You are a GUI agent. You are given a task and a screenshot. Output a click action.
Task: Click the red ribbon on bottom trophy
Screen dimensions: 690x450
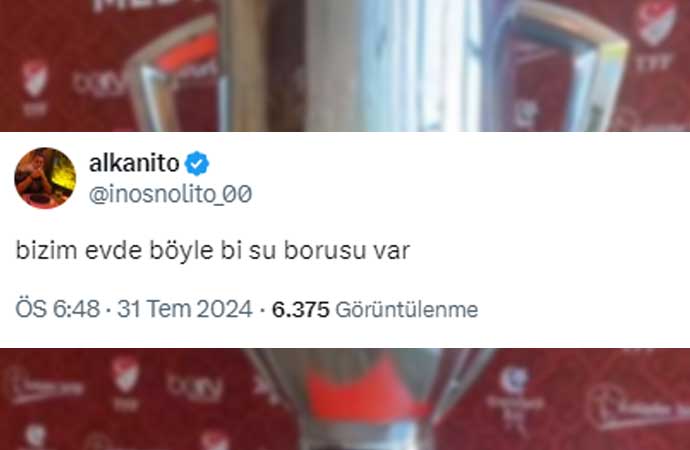point(365,391)
